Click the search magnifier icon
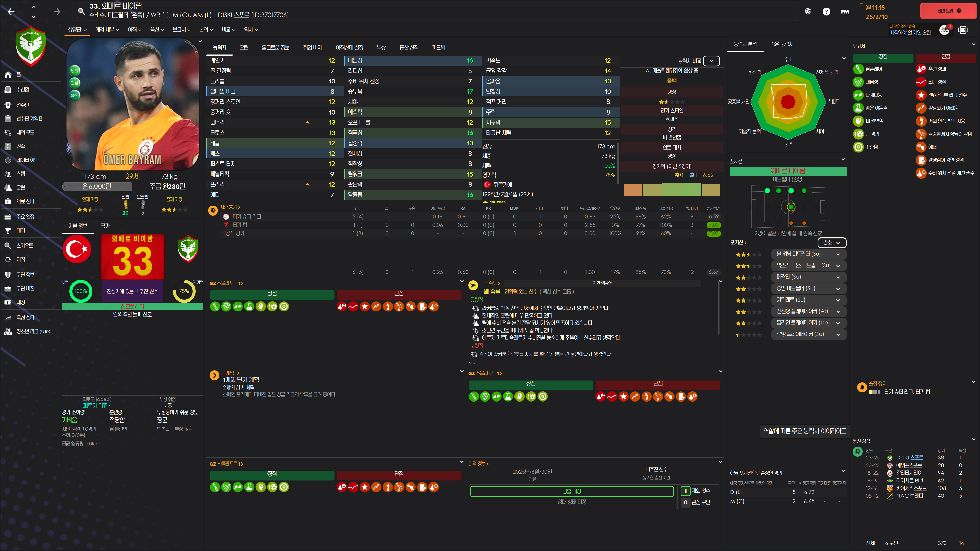Viewport: 980px width, 551px height. [x=81, y=11]
